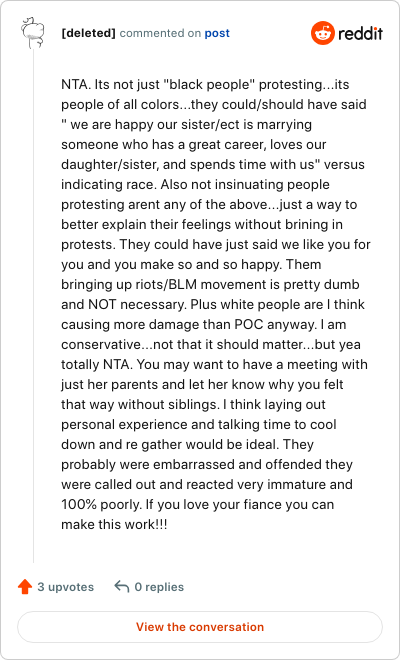Upvote the comment with the orange arrow
Screen dimensions: 400x660
25,586
